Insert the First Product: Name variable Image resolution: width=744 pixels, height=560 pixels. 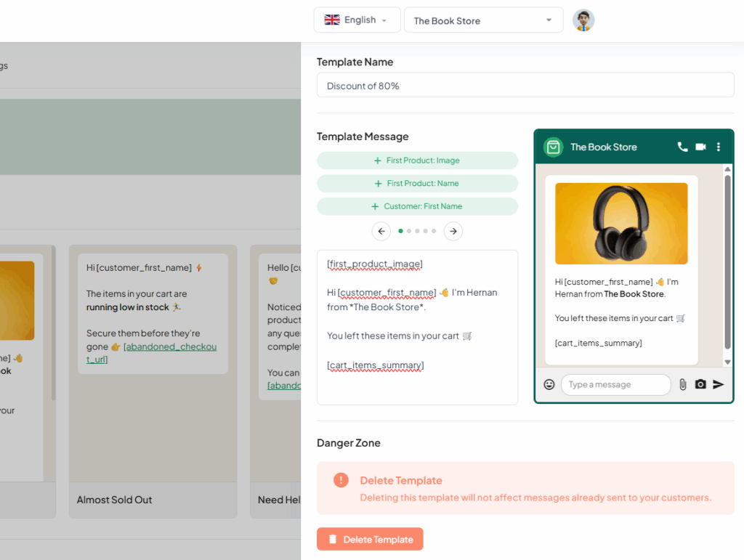tap(417, 184)
